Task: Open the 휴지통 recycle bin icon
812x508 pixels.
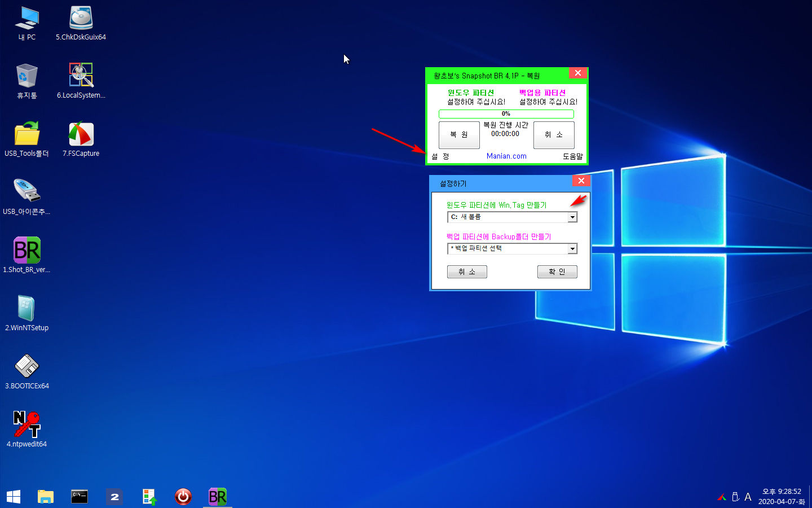Action: pos(27,81)
